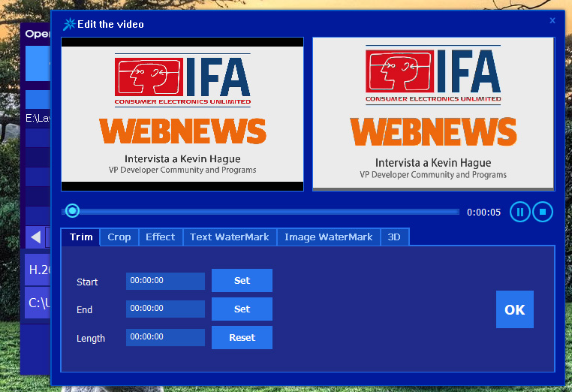Switch to the 3D tab
Viewport: 572px width, 392px height.
394,237
